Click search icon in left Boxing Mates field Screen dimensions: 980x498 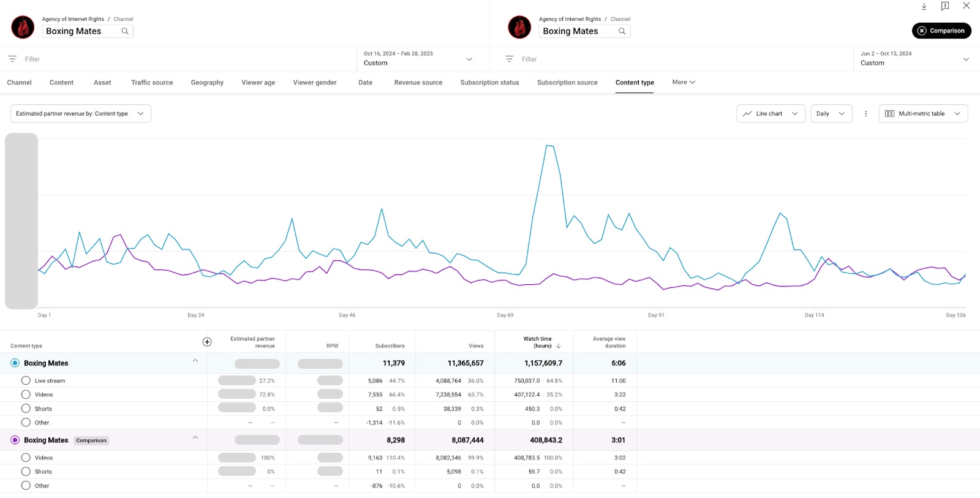click(x=125, y=31)
